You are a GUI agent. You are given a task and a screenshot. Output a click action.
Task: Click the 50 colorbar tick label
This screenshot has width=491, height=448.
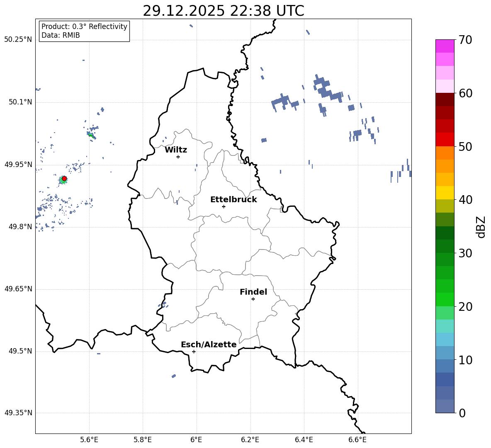[x=465, y=146]
